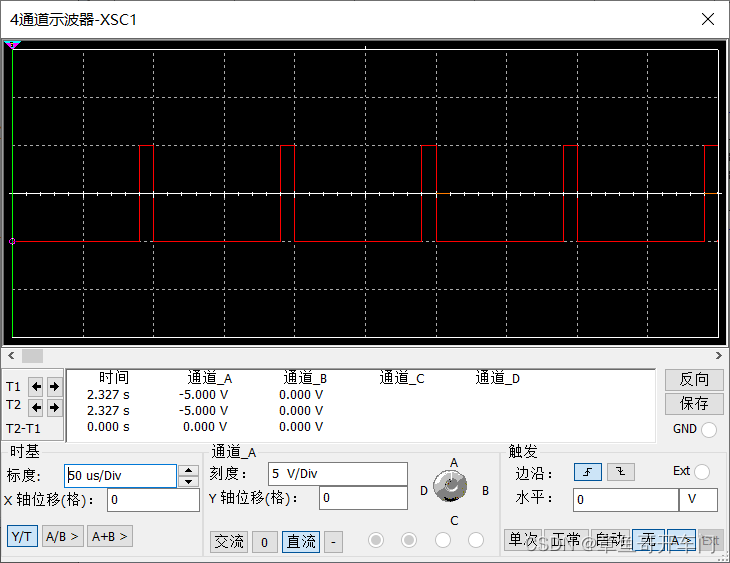Click the horizontal scrollbar thumb
730x563 pixels.
[32, 356]
